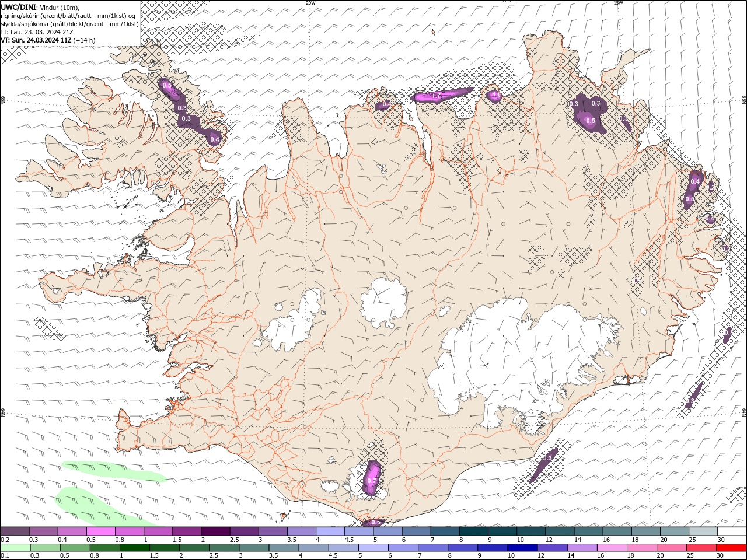Image resolution: width=747 pixels, height=560 pixels.
Task: Select the grey-green 3–3.5 swatch in the bottom legend row
Action: tap(254, 548)
